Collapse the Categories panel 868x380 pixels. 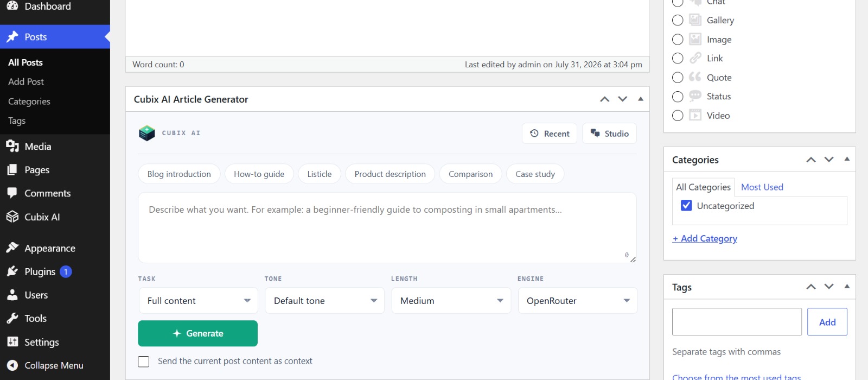[847, 159]
